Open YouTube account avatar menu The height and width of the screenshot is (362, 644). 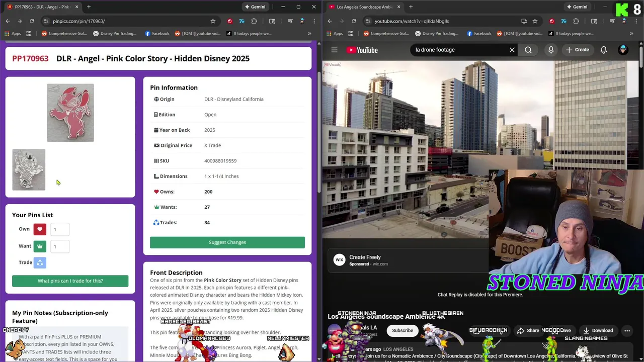click(623, 50)
